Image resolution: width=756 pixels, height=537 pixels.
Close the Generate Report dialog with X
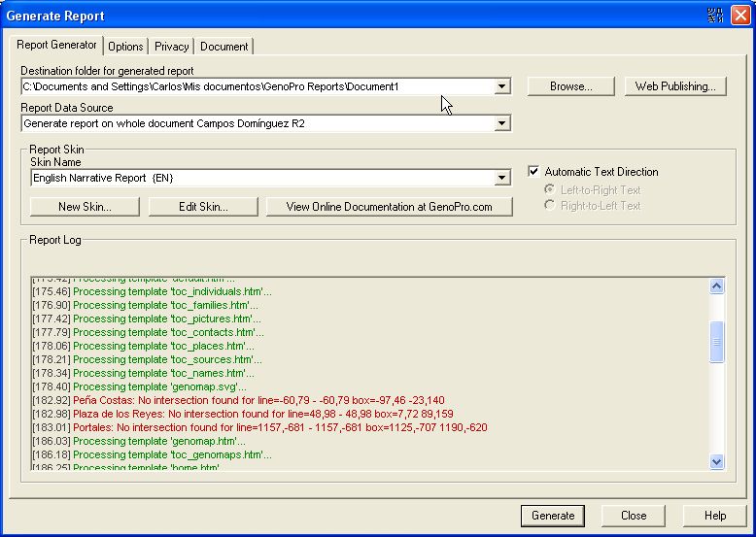(739, 16)
